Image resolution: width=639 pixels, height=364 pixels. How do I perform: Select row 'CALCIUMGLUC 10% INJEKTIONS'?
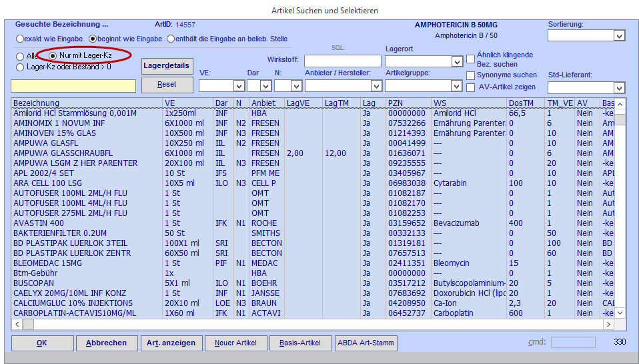coord(313,303)
